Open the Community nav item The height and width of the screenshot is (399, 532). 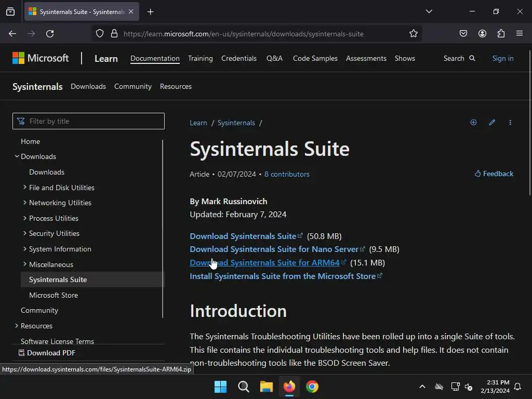[132, 87]
